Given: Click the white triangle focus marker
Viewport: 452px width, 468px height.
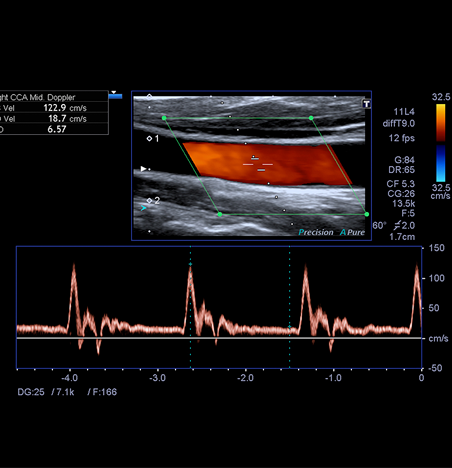Looking at the screenshot, I should tap(143, 169).
